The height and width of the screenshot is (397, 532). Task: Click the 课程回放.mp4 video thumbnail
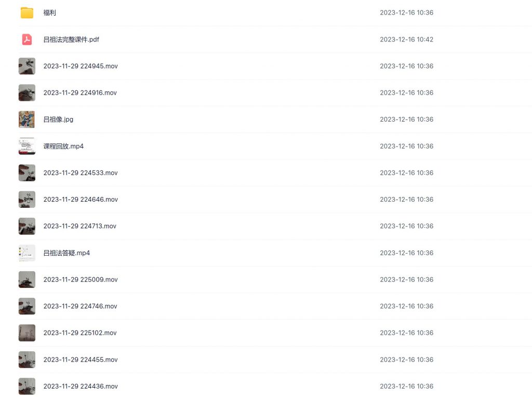click(27, 146)
